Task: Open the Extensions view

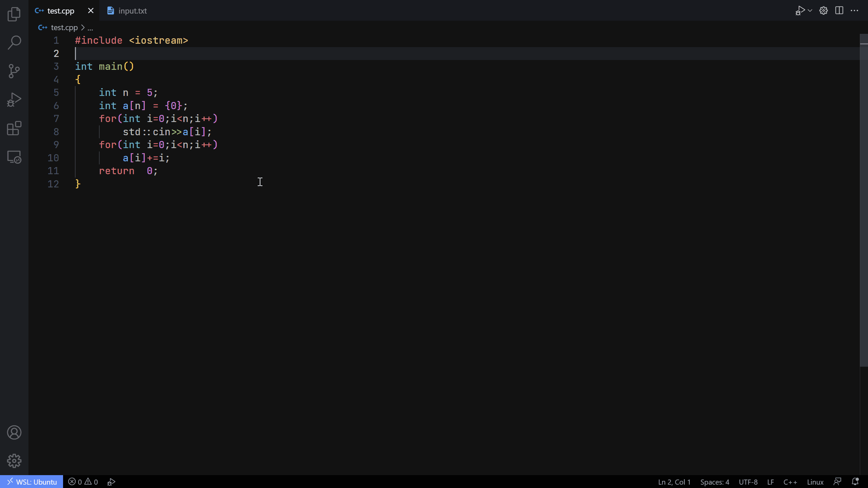Action: click(14, 128)
